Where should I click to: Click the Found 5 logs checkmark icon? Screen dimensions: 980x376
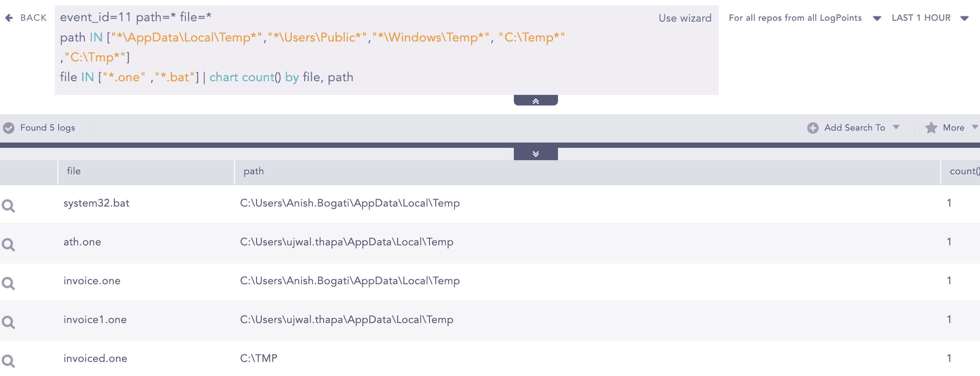pyautogui.click(x=9, y=128)
